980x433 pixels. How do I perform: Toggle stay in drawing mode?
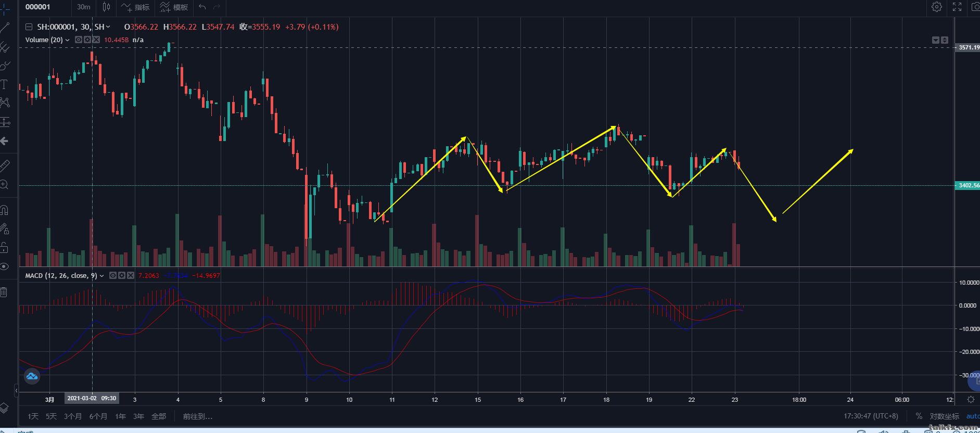point(5,229)
